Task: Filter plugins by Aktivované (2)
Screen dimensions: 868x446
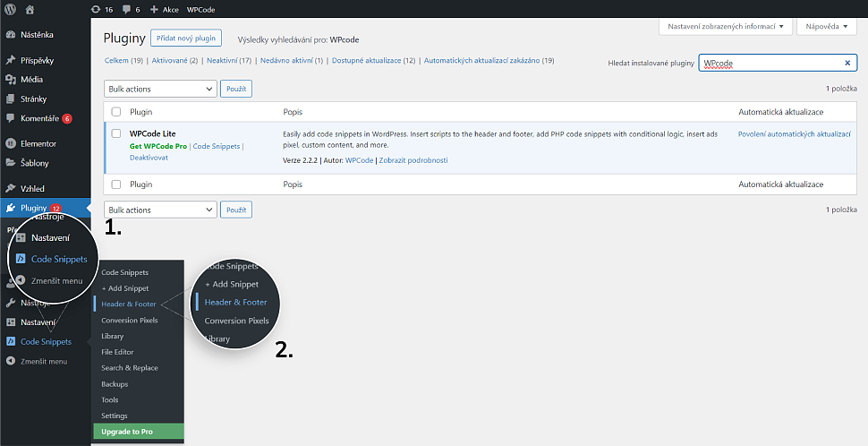Action: coord(174,60)
